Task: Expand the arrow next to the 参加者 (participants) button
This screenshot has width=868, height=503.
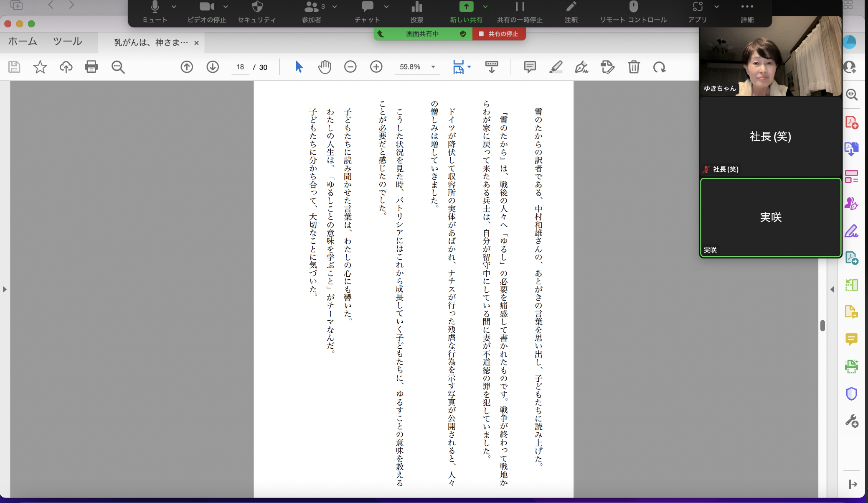Action: click(x=335, y=7)
